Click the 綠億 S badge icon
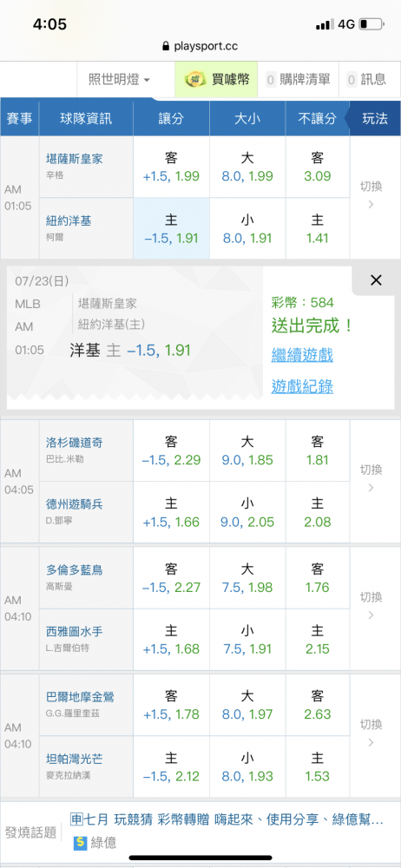 coord(81,844)
